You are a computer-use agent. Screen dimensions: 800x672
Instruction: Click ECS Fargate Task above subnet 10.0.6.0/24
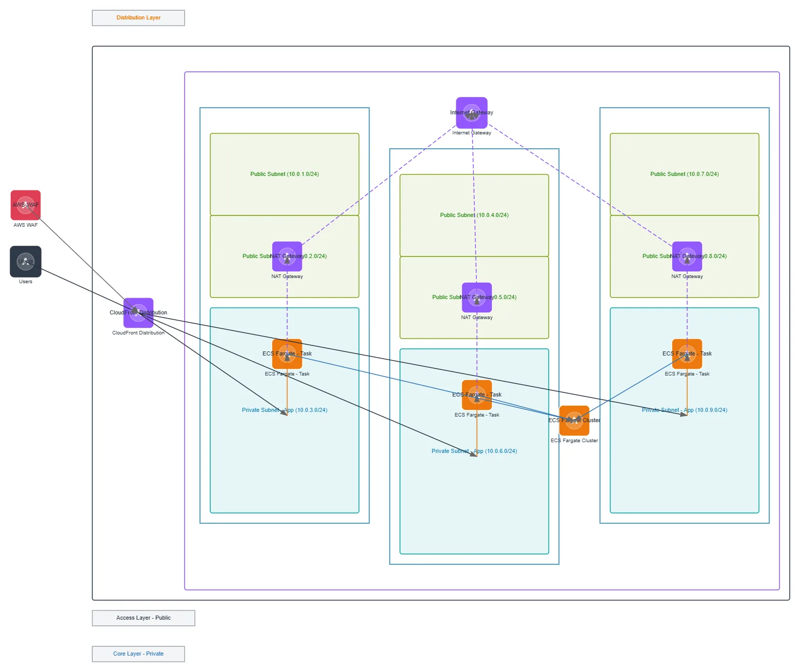click(477, 395)
